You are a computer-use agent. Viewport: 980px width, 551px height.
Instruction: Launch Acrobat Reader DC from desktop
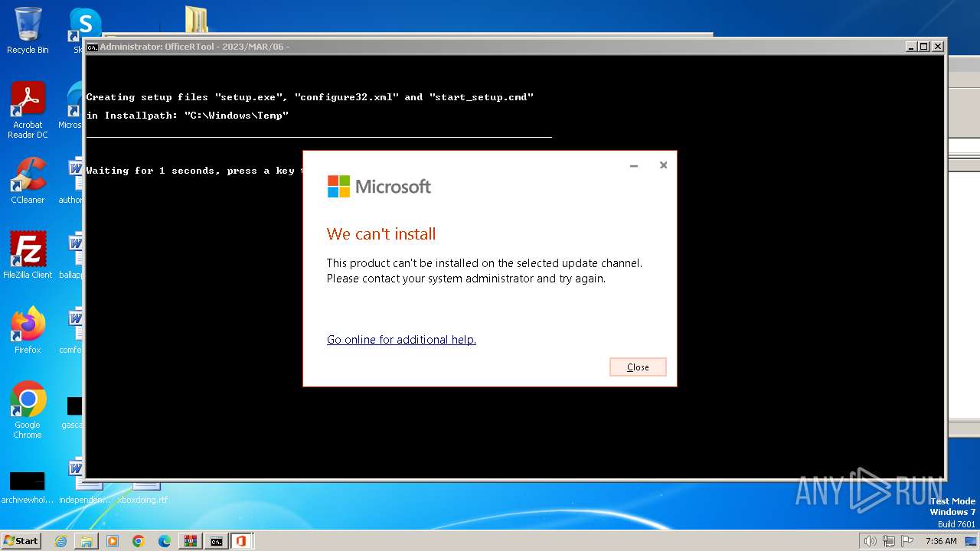(28, 111)
